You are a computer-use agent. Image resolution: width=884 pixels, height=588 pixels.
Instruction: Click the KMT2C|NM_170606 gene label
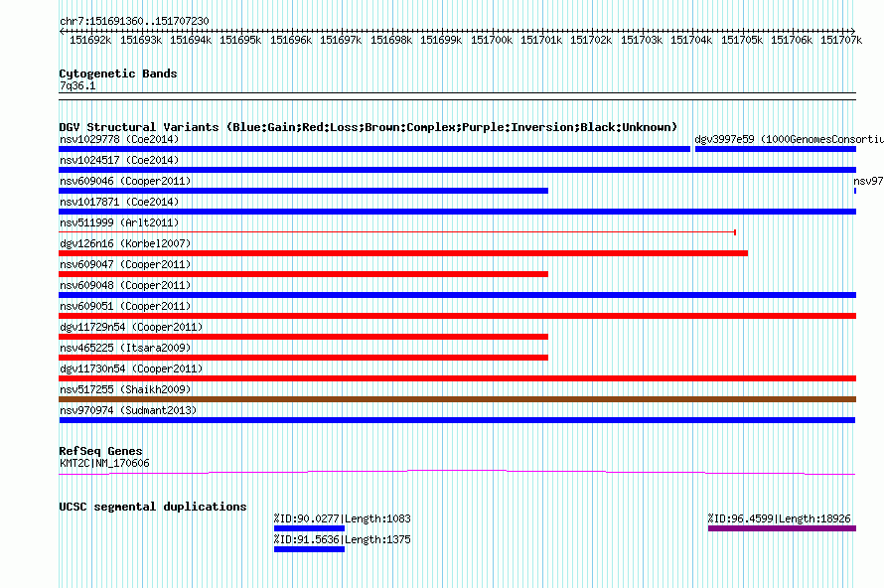pos(104,464)
